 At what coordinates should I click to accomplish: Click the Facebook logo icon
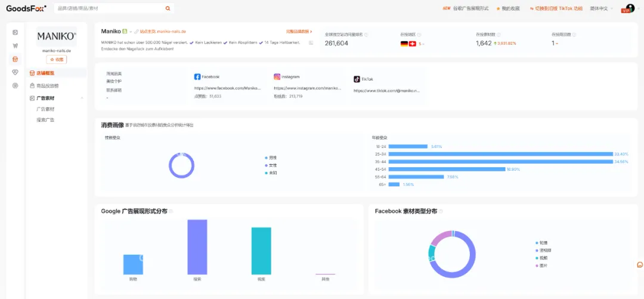[197, 77]
